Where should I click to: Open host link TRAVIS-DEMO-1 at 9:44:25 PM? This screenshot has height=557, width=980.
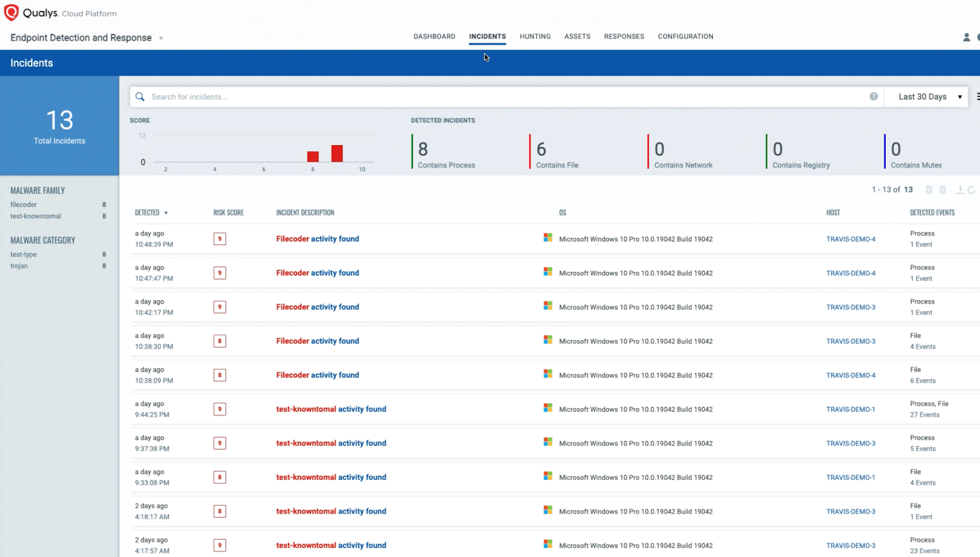(x=850, y=409)
